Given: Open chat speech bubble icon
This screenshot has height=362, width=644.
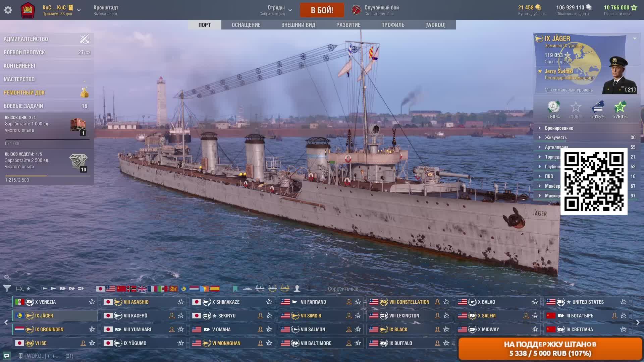Looking at the screenshot, I should (x=7, y=356).
